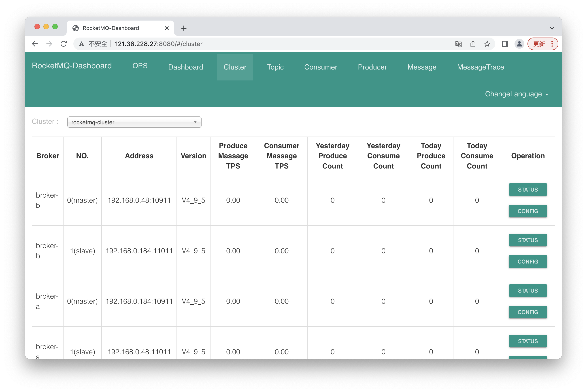Open the MessageTrace page
The height and width of the screenshot is (392, 587).
[481, 67]
